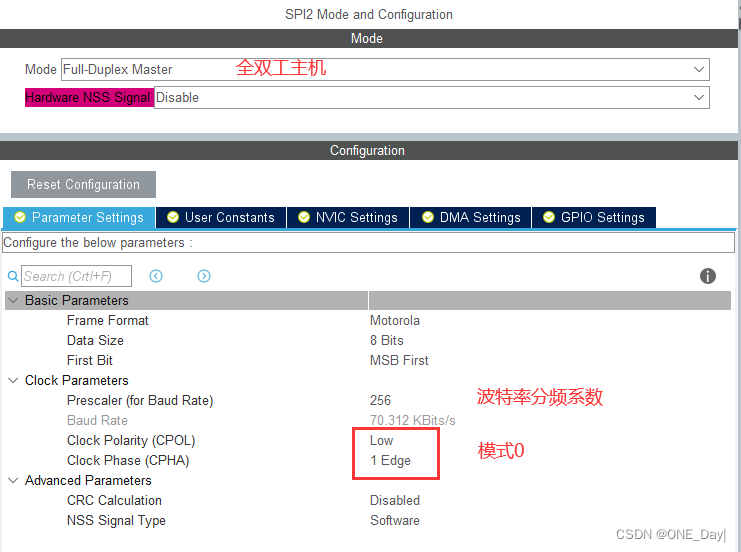Image resolution: width=741 pixels, height=552 pixels.
Task: Click the grayed Baud Rate label
Action: click(97, 420)
